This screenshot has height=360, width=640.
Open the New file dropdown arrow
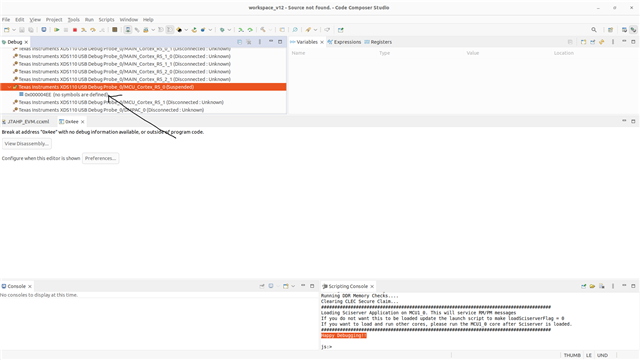point(14,30)
